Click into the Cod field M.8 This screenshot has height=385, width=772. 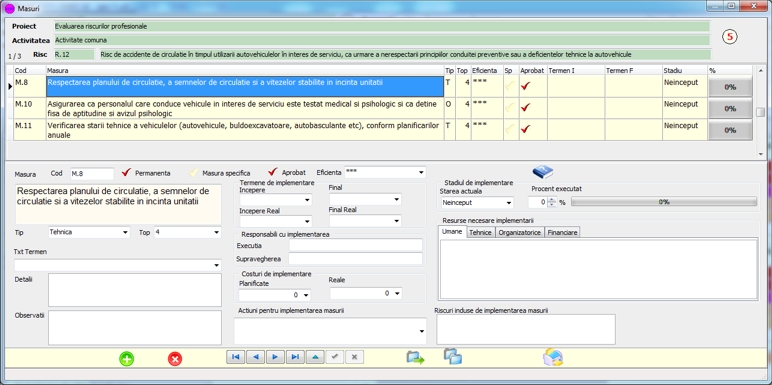point(92,174)
